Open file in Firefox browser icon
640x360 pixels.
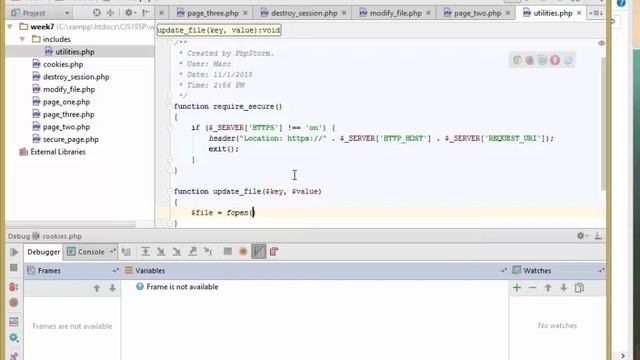pyautogui.click(x=530, y=60)
